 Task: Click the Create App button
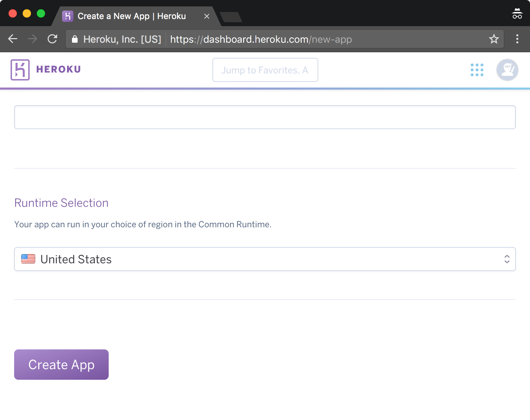(61, 364)
